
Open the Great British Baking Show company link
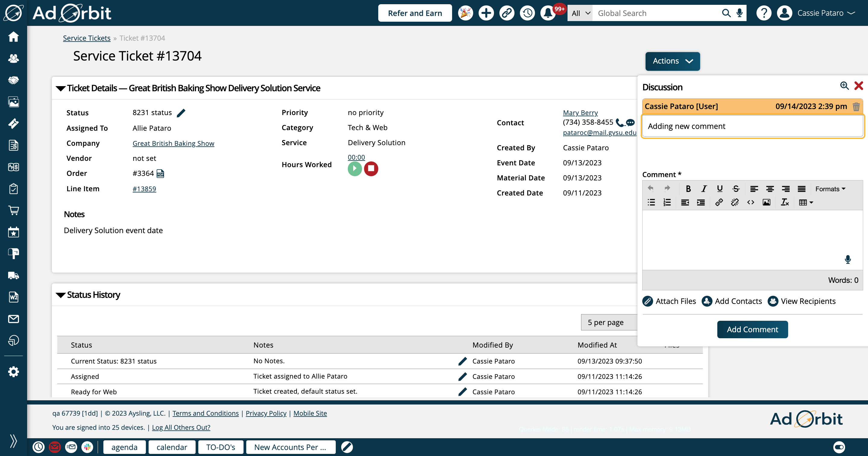tap(173, 143)
